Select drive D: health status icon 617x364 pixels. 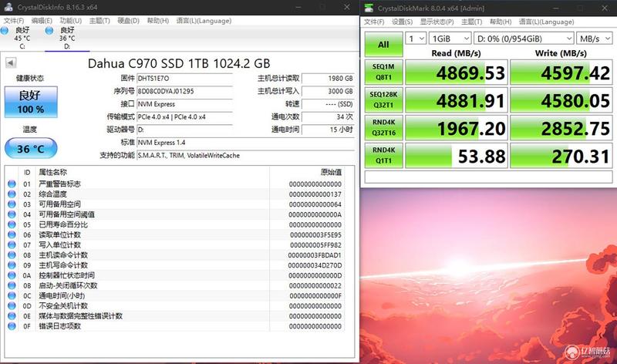[x=49, y=30]
